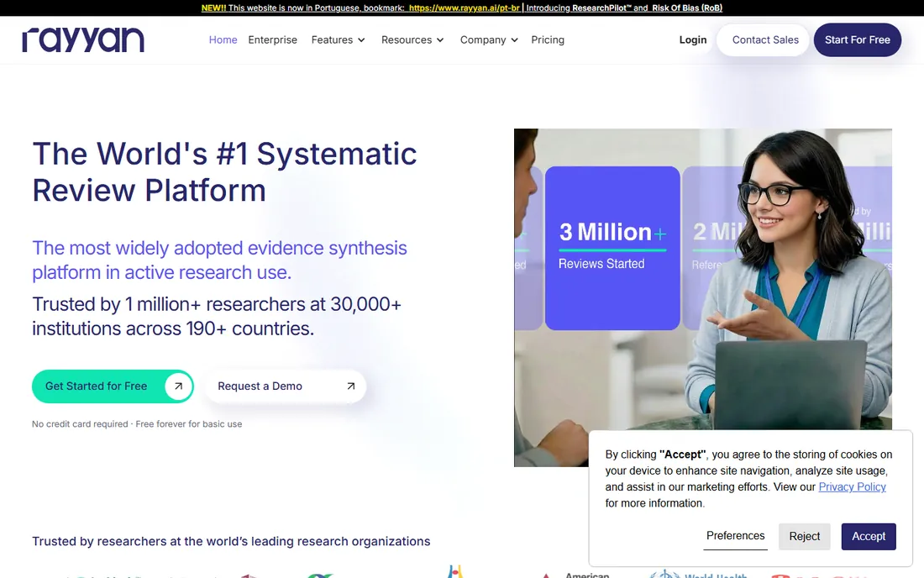The height and width of the screenshot is (578, 924).
Task: Expand the Features dropdown menu
Action: [x=339, y=40]
